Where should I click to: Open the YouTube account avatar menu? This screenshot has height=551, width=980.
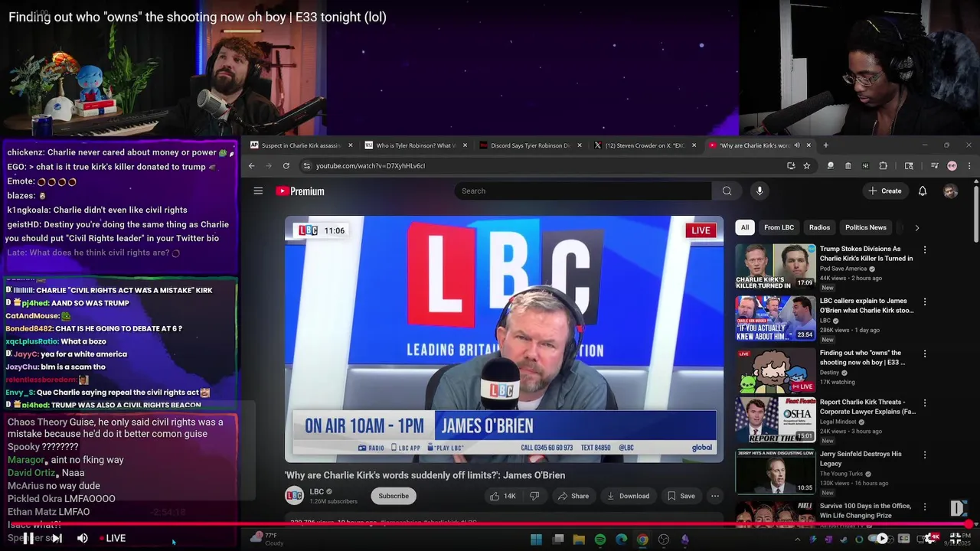click(x=950, y=191)
